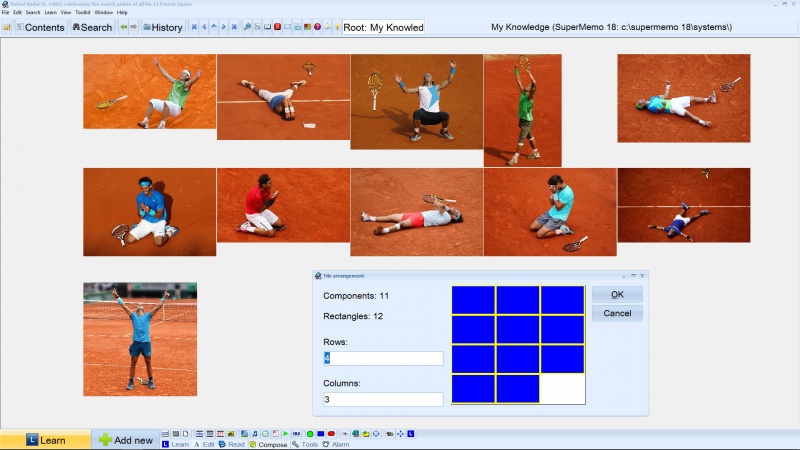The height and width of the screenshot is (450, 800).
Task: Click the Rows input field
Action: point(383,358)
